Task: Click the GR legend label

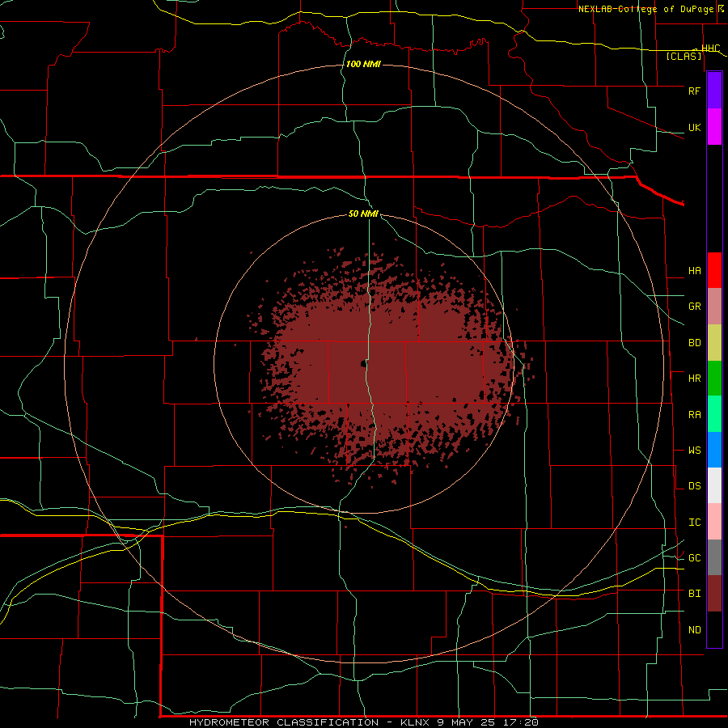Action: [695, 307]
